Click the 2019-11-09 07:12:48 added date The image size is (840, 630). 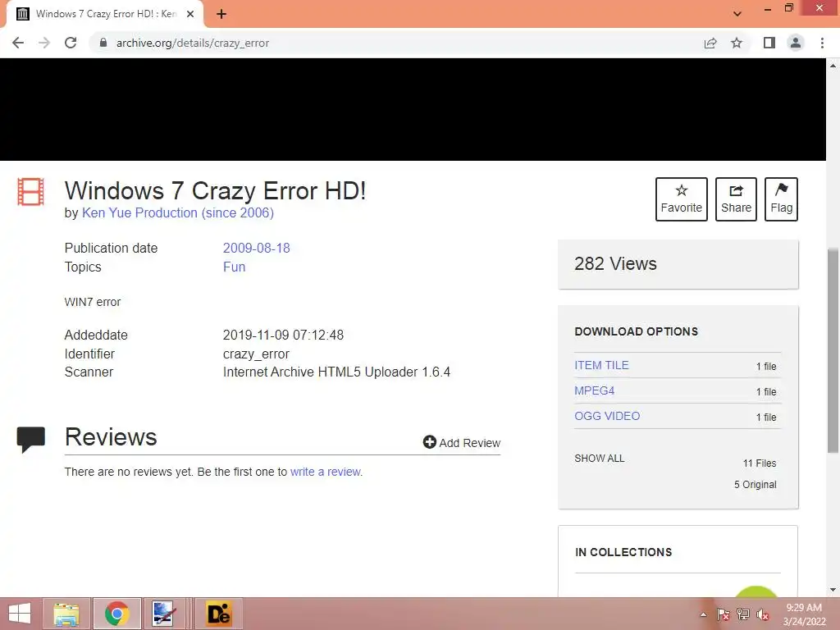[283, 336]
